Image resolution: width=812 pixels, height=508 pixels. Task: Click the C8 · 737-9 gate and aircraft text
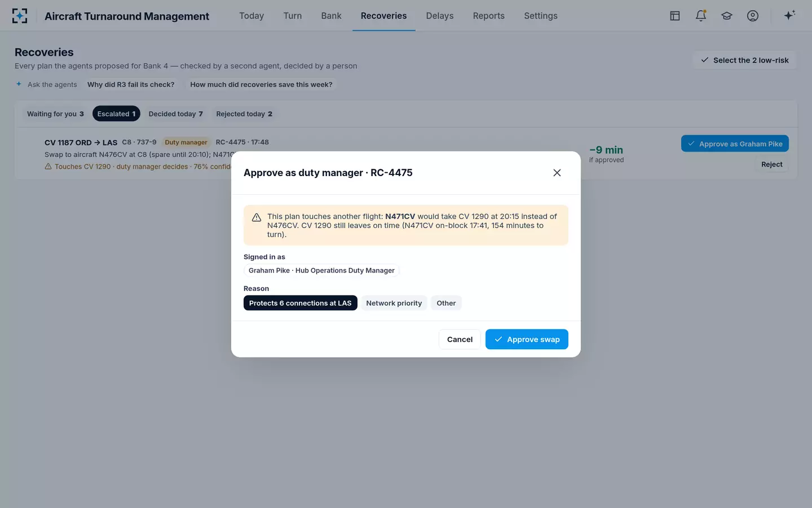click(x=139, y=142)
